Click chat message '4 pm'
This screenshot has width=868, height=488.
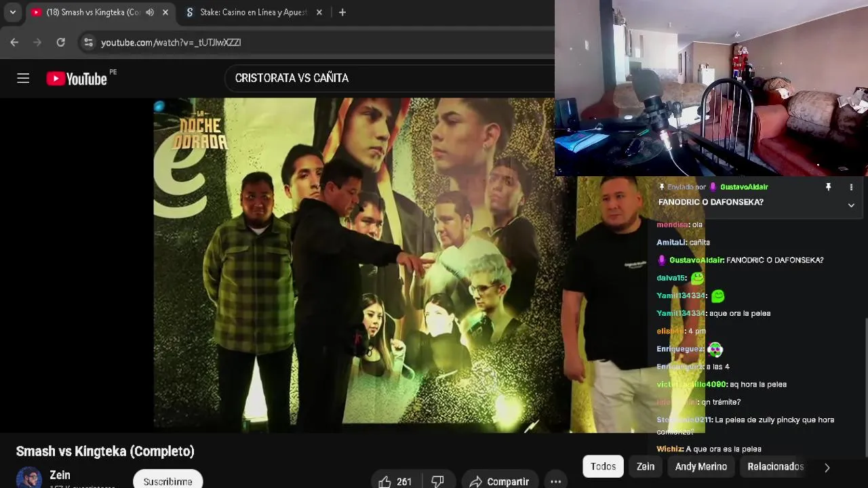coord(696,331)
